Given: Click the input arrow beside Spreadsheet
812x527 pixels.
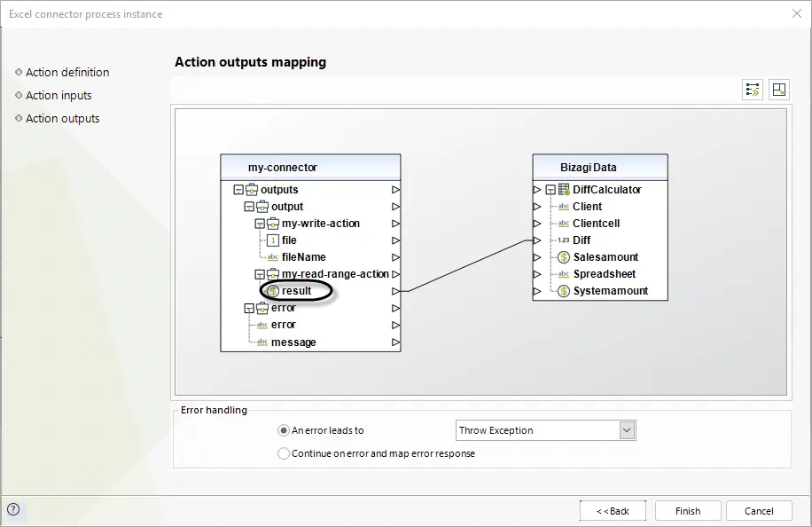Looking at the screenshot, I should click(537, 274).
